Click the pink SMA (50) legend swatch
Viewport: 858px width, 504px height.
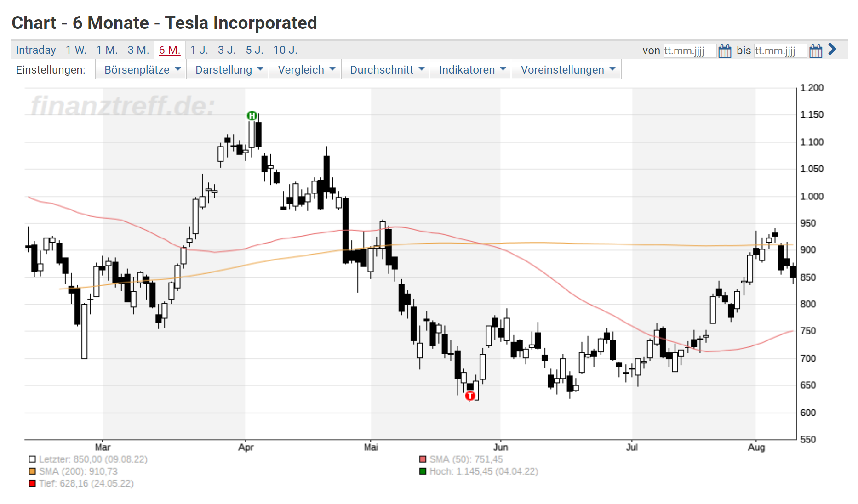(423, 459)
